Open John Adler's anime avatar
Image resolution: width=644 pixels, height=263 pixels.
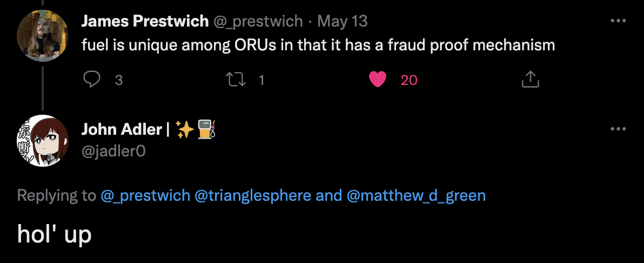tap(43, 141)
